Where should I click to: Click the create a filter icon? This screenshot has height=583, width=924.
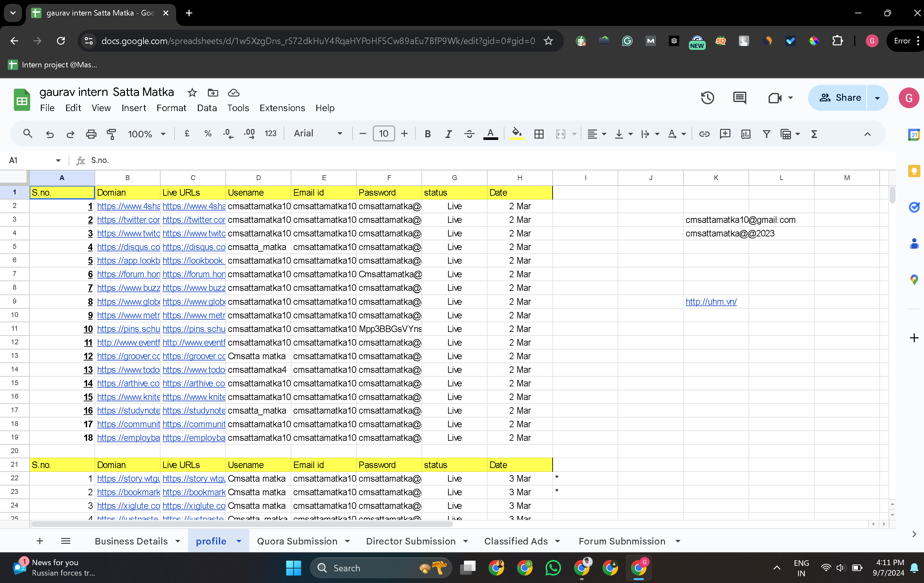pyautogui.click(x=766, y=134)
